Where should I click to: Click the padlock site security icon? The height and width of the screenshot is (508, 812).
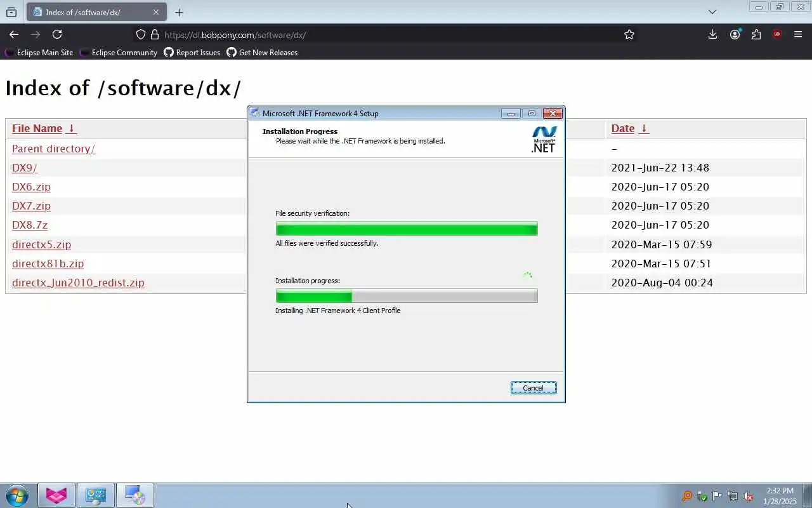pyautogui.click(x=154, y=34)
